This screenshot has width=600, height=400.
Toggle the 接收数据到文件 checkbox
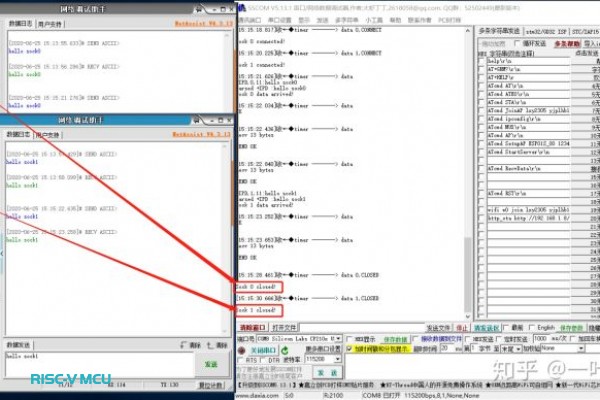(x=416, y=339)
